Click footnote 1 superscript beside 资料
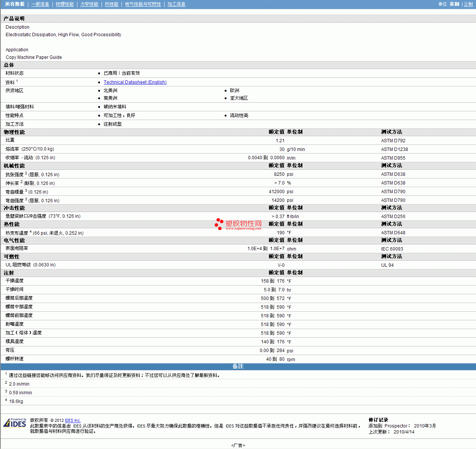The width and height of the screenshot is (476, 449). click(x=17, y=81)
